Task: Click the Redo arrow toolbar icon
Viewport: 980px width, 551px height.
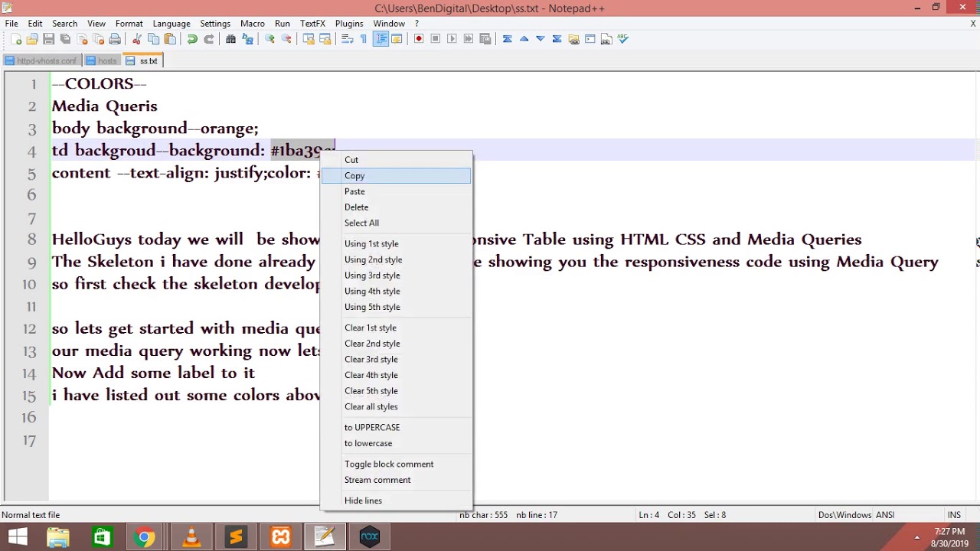Action: click(x=208, y=39)
